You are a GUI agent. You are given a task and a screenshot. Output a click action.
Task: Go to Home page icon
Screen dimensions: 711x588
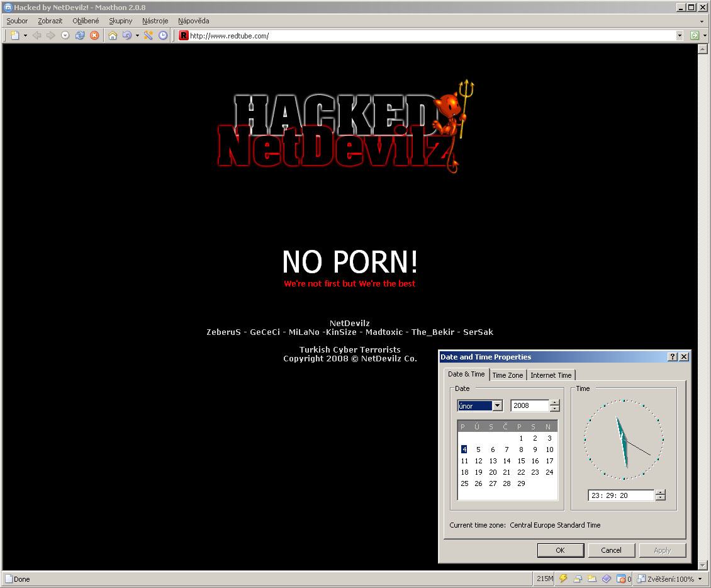point(113,35)
